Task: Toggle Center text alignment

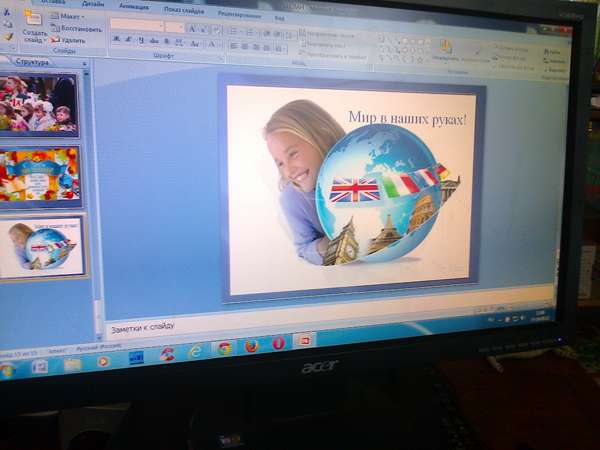Action: (x=245, y=47)
